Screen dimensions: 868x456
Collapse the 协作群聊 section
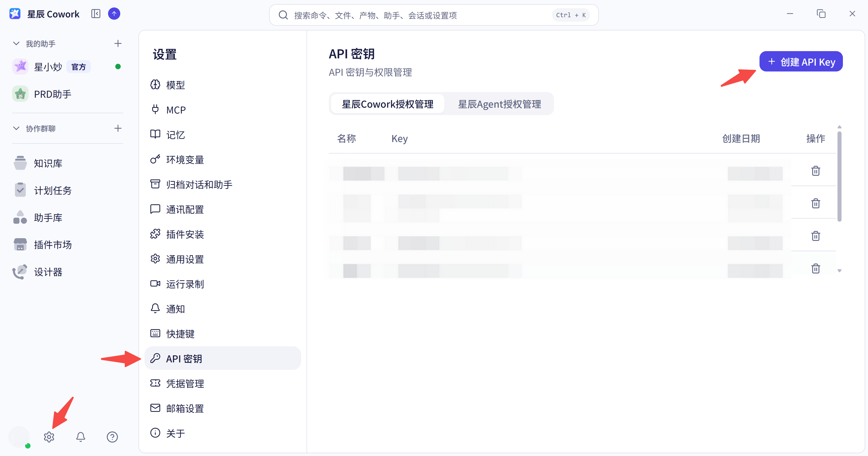click(x=16, y=128)
